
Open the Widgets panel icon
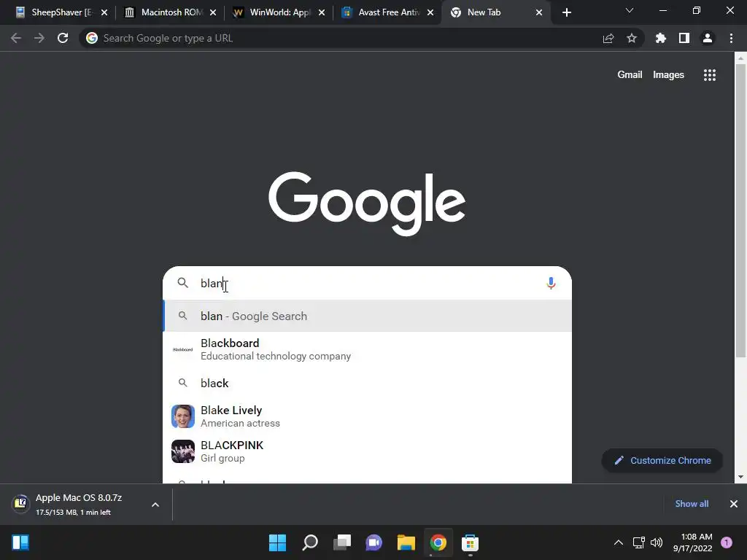pos(20,542)
